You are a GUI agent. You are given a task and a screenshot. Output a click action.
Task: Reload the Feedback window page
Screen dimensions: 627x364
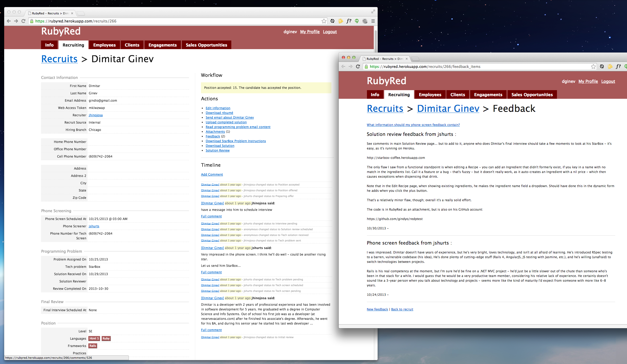point(358,67)
